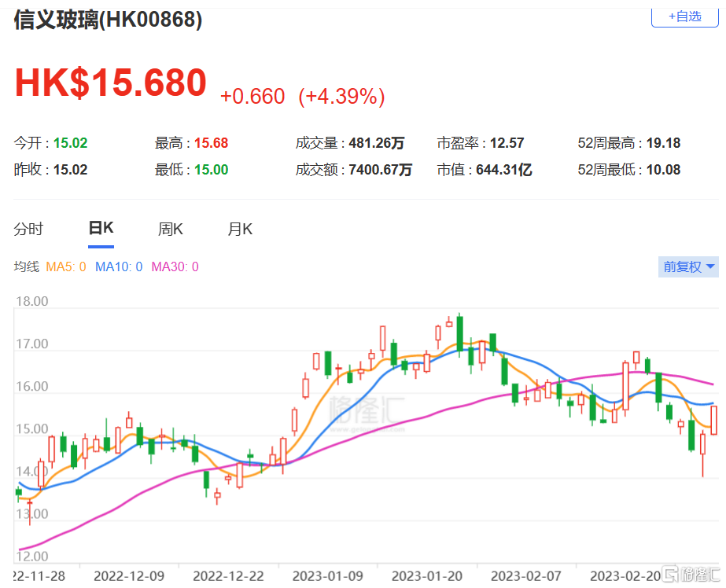Click the day high 最高 15.68
726x588 pixels.
tap(191, 143)
